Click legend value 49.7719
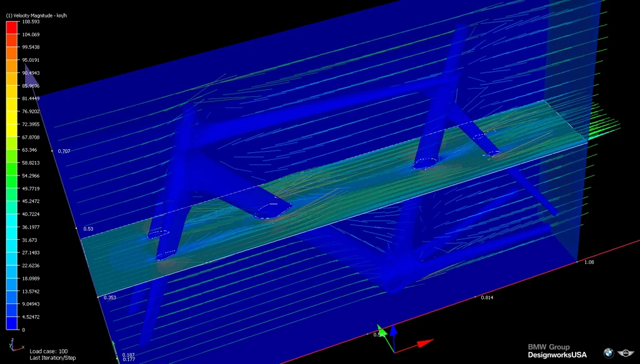The image size is (640, 364). [x=31, y=189]
